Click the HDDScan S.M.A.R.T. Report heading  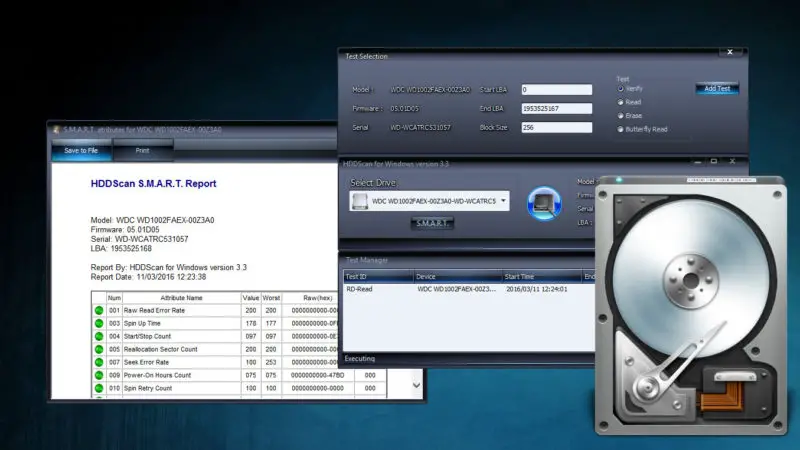coord(154,184)
